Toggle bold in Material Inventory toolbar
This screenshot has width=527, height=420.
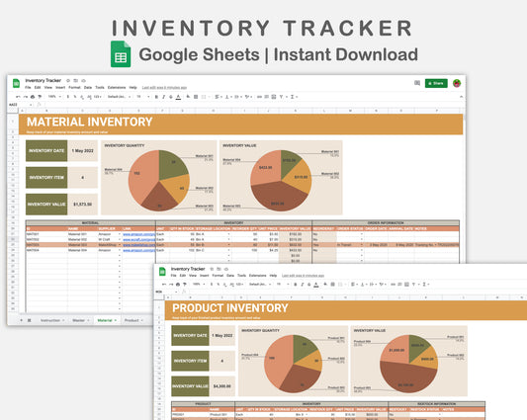pos(156,97)
